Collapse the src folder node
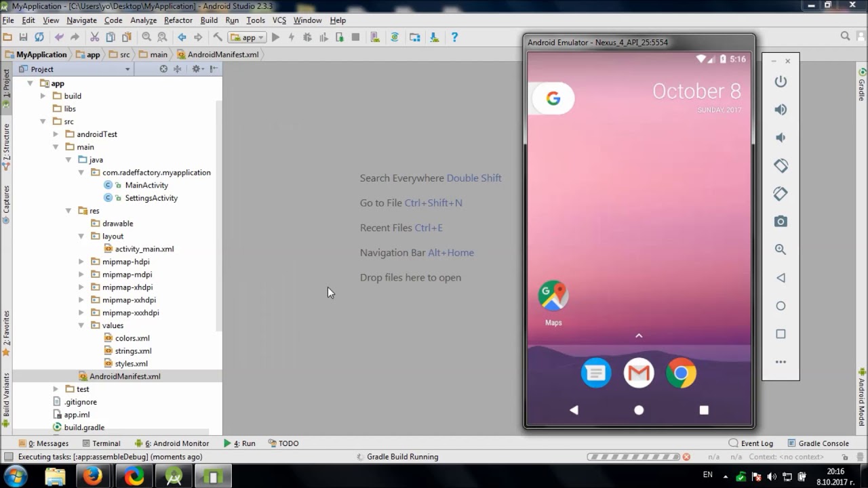 click(x=43, y=121)
